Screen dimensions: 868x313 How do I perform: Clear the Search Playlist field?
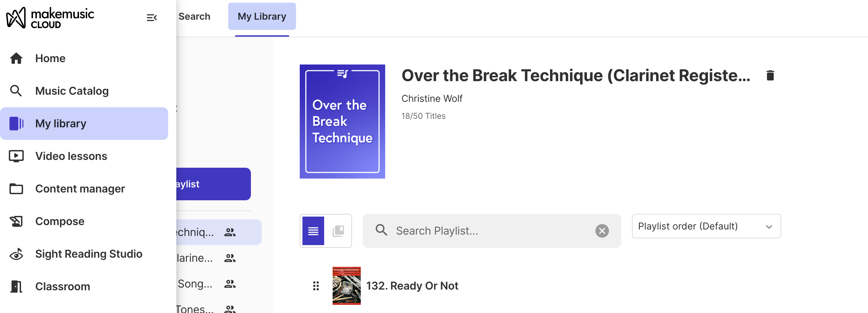(602, 231)
